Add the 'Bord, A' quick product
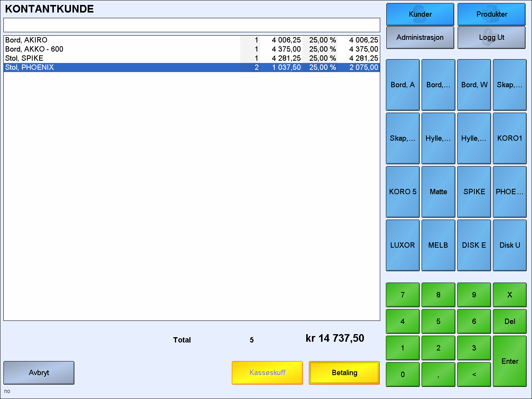This screenshot has height=399, width=532. (x=403, y=85)
